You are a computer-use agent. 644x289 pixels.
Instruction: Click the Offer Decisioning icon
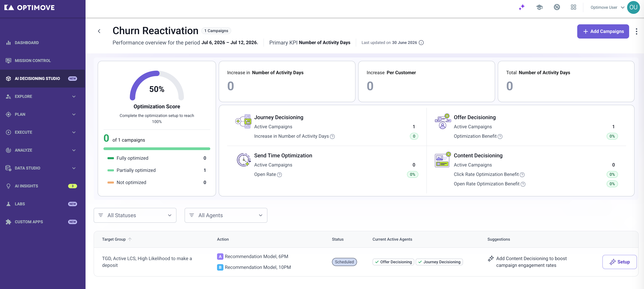443,121
